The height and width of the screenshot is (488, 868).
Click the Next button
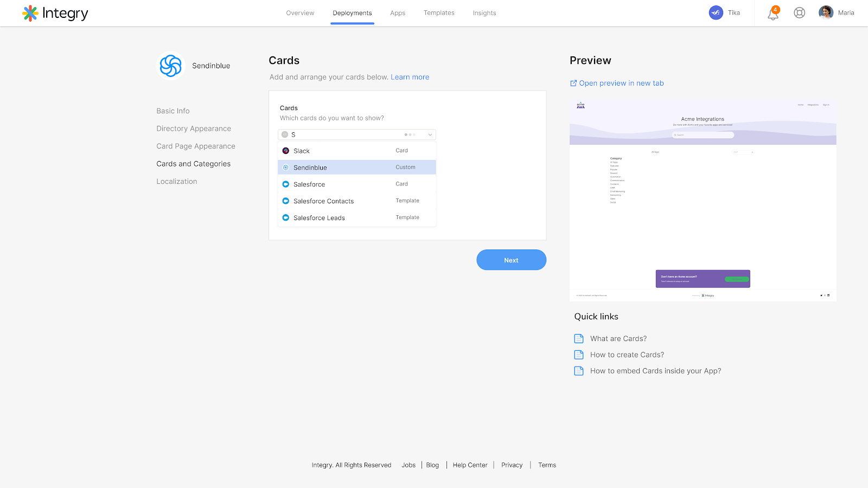pos(511,260)
